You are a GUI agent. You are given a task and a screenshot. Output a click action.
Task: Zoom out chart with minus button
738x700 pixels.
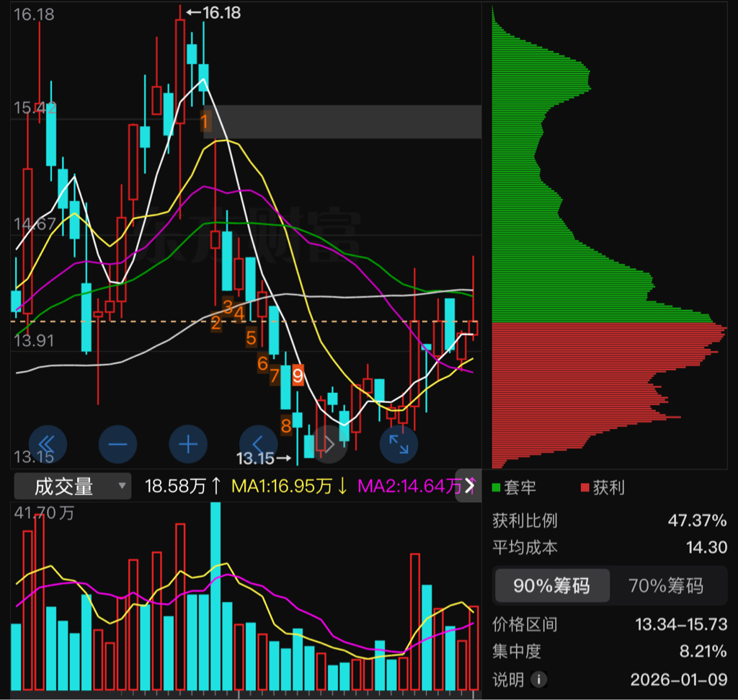point(117,444)
